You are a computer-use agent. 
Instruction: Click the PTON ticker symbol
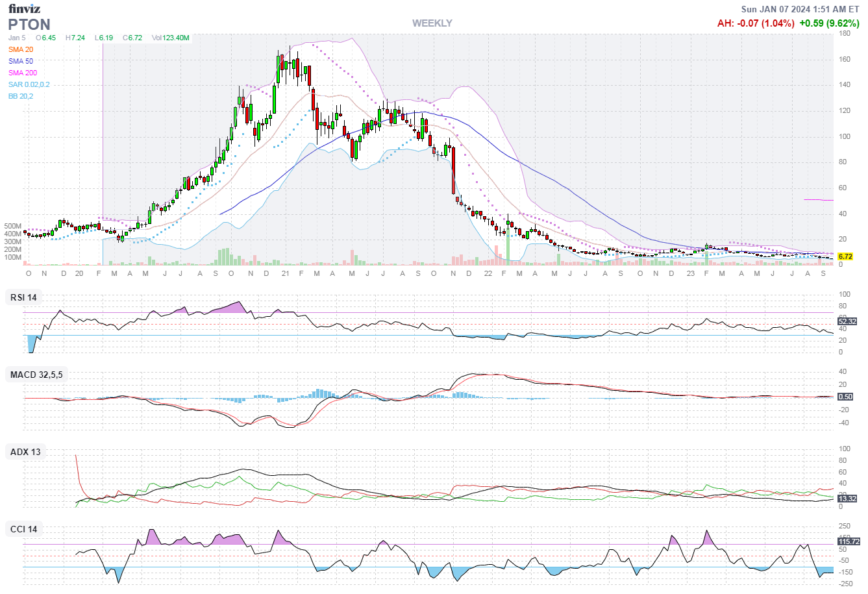tap(29, 25)
